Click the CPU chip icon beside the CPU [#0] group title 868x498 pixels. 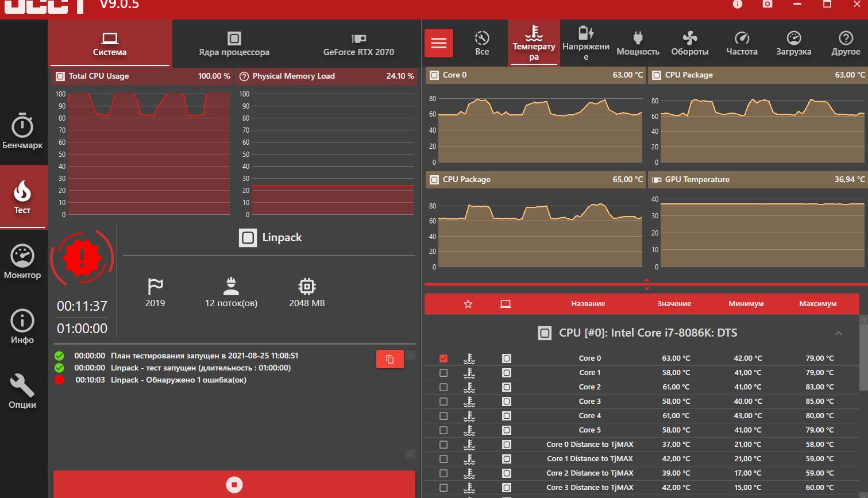[545, 333]
